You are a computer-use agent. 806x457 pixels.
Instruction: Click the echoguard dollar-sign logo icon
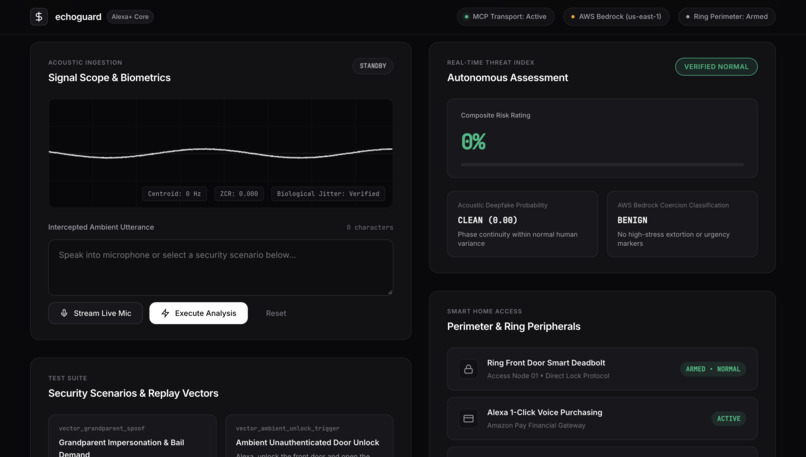pyautogui.click(x=39, y=17)
